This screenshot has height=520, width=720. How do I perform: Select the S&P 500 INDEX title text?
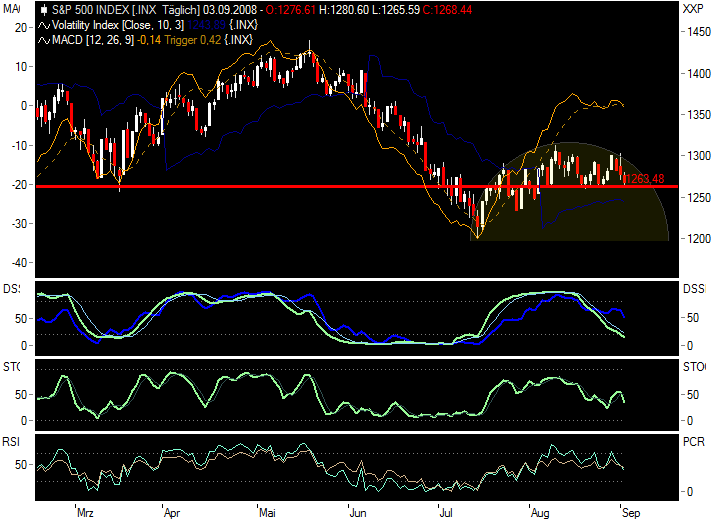point(90,10)
